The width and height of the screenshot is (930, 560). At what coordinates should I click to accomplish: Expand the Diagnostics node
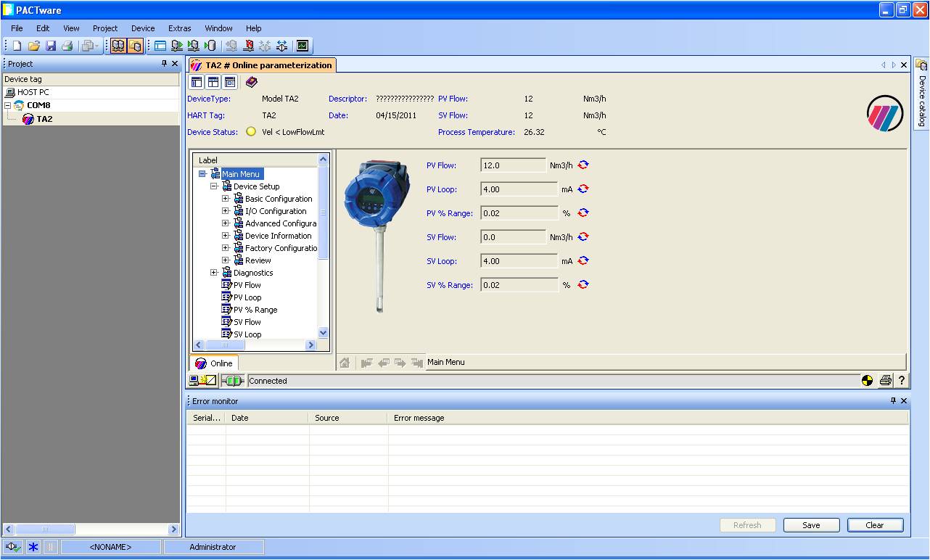tap(214, 273)
